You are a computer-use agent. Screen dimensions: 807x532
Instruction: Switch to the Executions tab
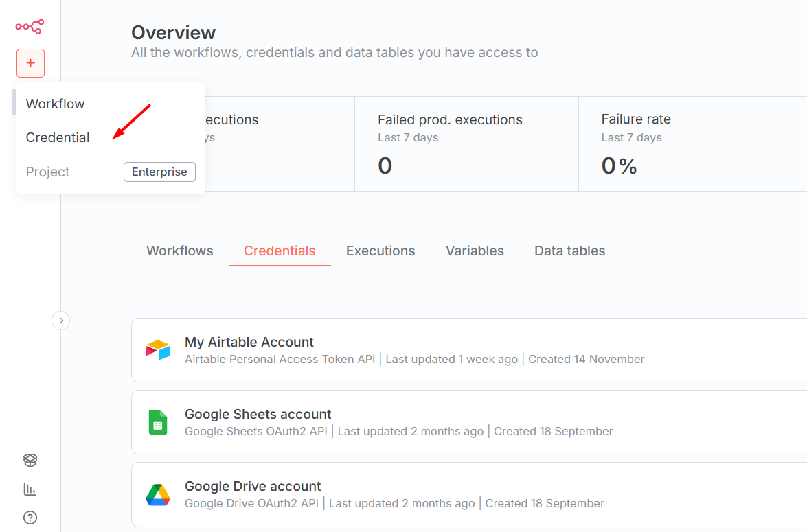[x=380, y=251]
